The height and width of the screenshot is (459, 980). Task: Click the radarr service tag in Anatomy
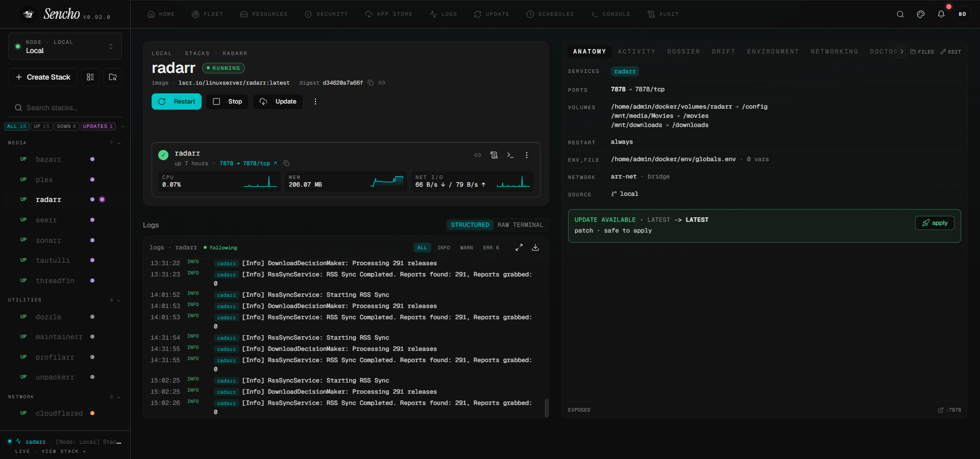point(625,71)
